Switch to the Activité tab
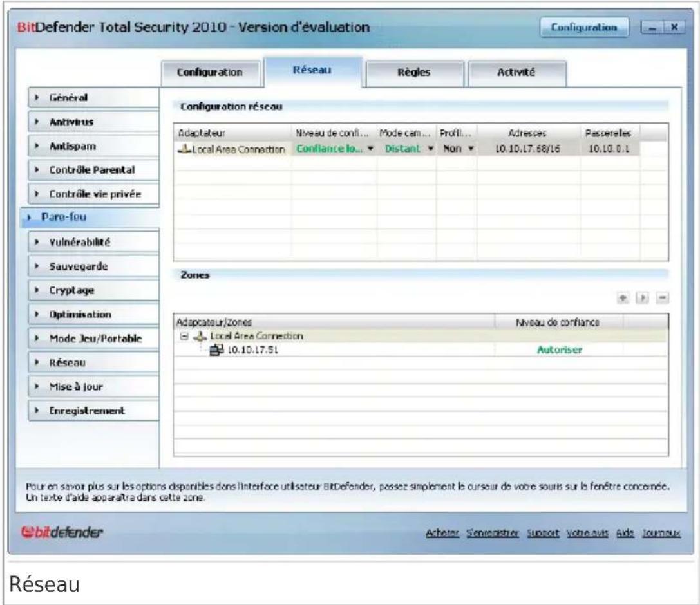Screen dimensions: 700x605 point(516,73)
